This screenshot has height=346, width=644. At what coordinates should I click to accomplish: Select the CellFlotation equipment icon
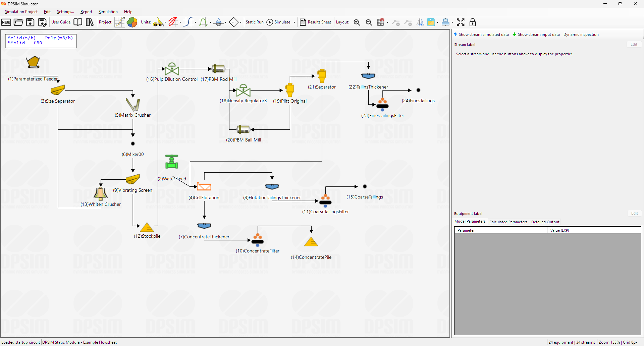pos(204,187)
